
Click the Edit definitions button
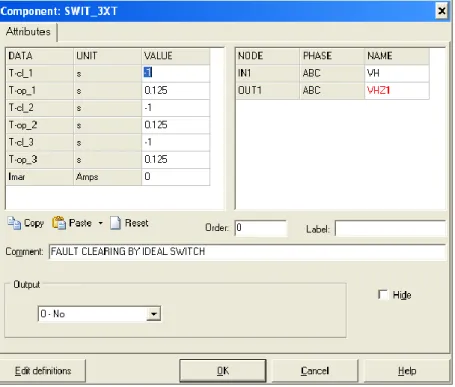click(43, 371)
